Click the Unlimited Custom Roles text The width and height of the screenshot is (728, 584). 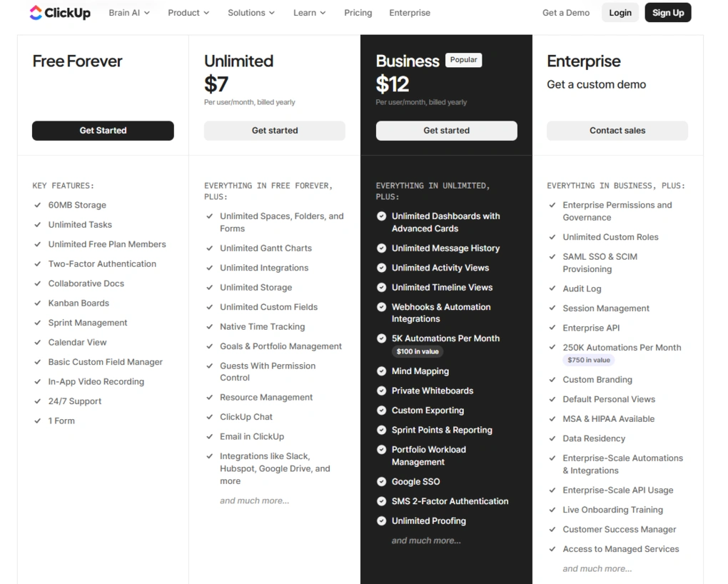pos(610,237)
